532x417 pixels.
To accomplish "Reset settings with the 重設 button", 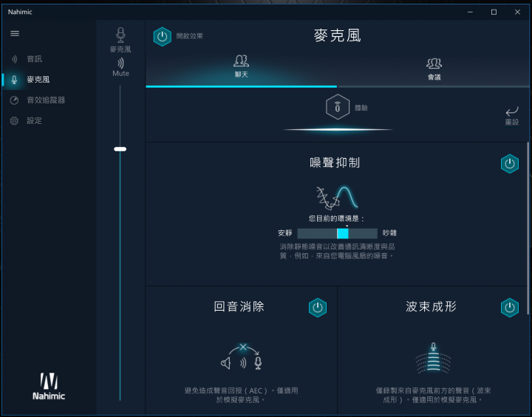I will click(512, 116).
